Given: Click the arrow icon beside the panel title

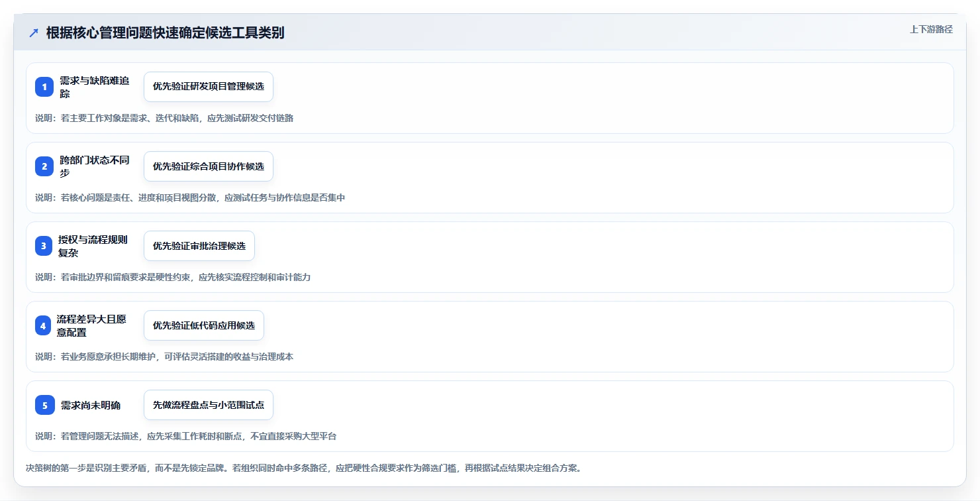Looking at the screenshot, I should [34, 32].
